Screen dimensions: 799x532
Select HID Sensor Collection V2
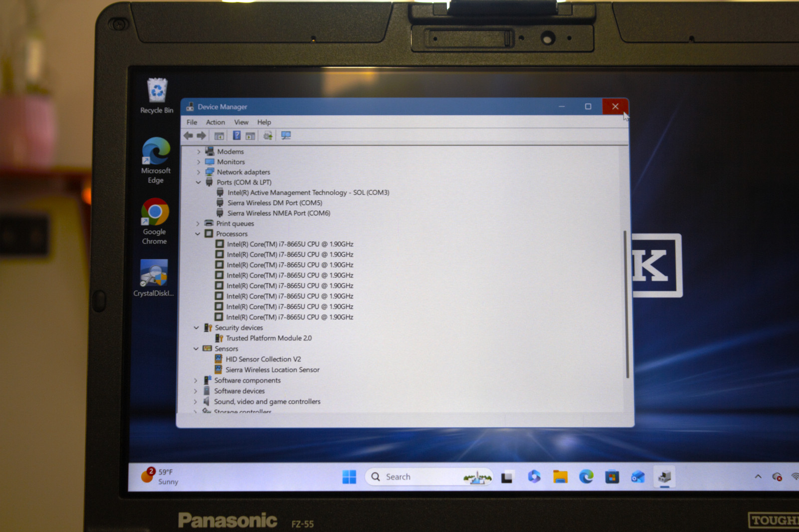coord(263,359)
